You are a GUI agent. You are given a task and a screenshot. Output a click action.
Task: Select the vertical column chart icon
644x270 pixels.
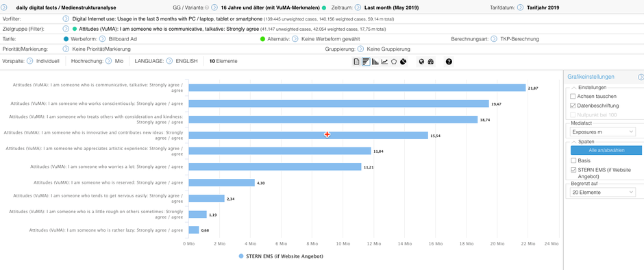[375, 62]
